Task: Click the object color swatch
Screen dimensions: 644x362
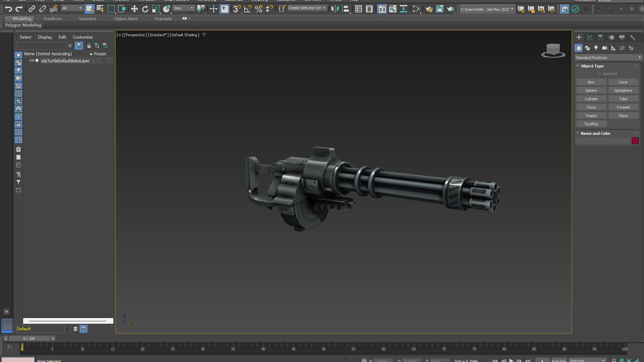Action: point(635,141)
